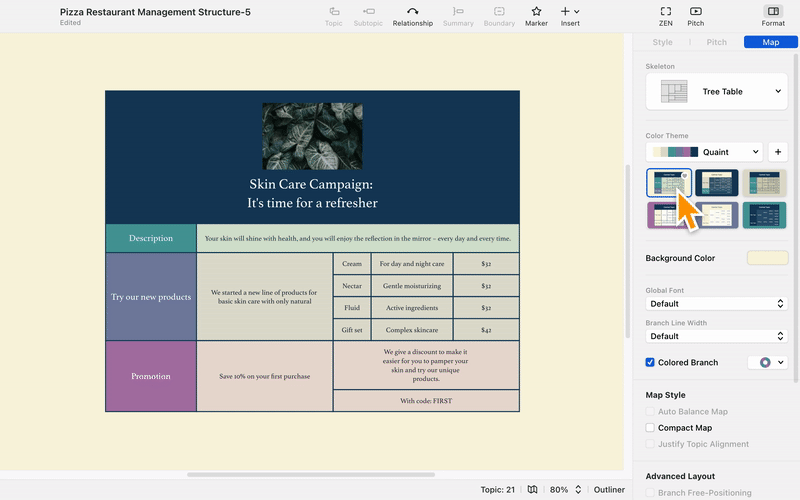Select the Cream cell

click(352, 264)
